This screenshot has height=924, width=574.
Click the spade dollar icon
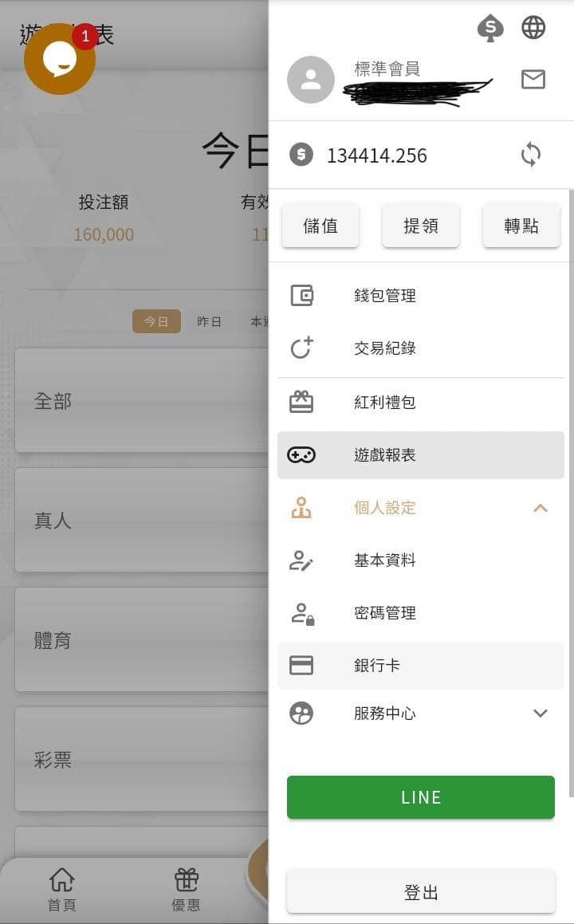(x=490, y=28)
